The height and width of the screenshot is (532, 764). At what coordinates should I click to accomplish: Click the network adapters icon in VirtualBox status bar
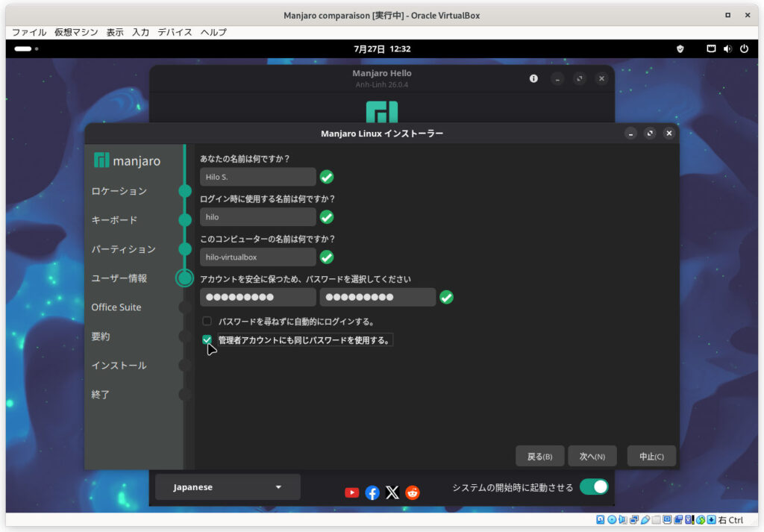(634, 520)
